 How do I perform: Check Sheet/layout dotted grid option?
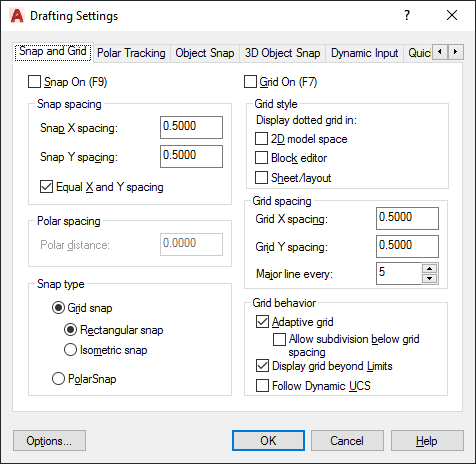tap(261, 178)
